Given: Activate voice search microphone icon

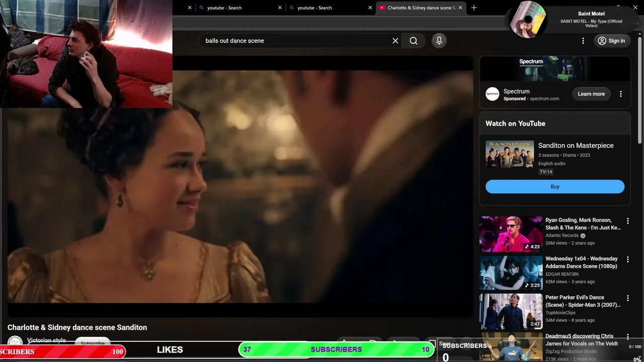Looking at the screenshot, I should pos(439,41).
